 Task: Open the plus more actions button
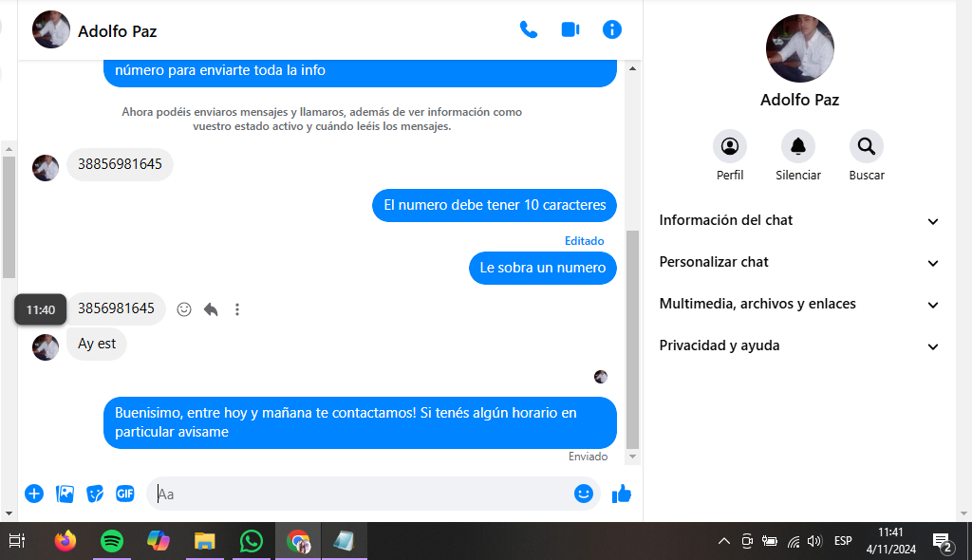click(34, 494)
